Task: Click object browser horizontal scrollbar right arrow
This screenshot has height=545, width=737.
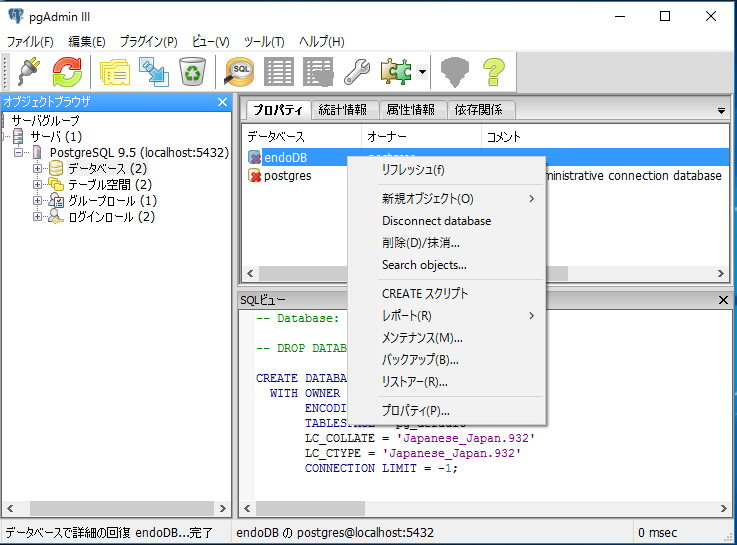Action: (x=222, y=508)
